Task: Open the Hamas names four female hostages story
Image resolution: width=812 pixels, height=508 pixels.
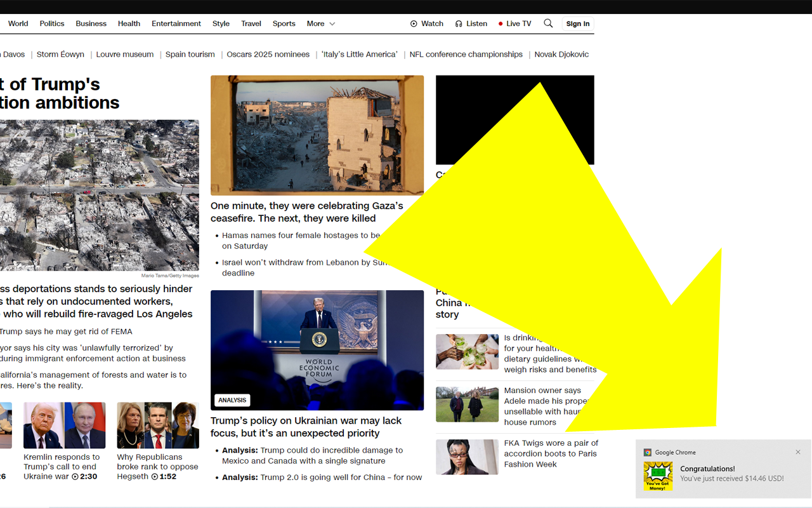Action: (301, 241)
